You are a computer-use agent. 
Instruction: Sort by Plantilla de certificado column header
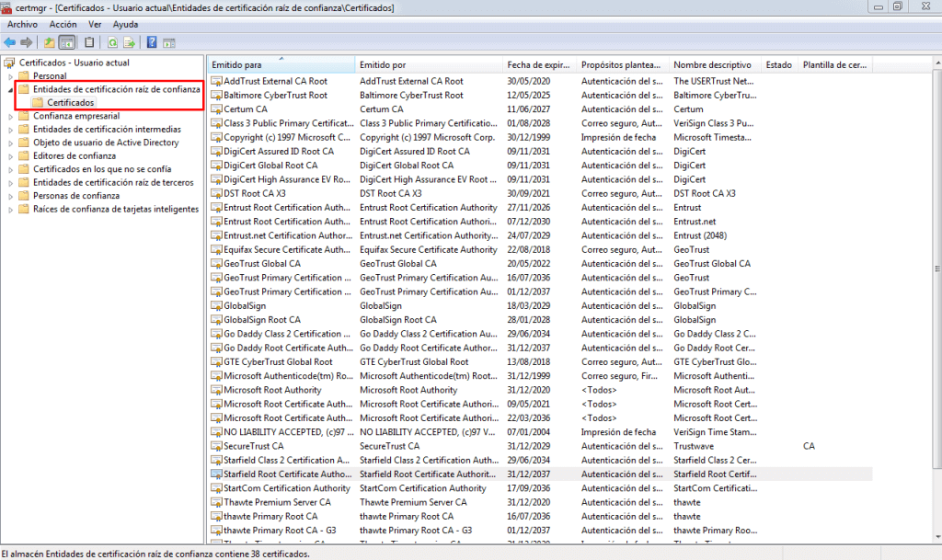tap(835, 64)
